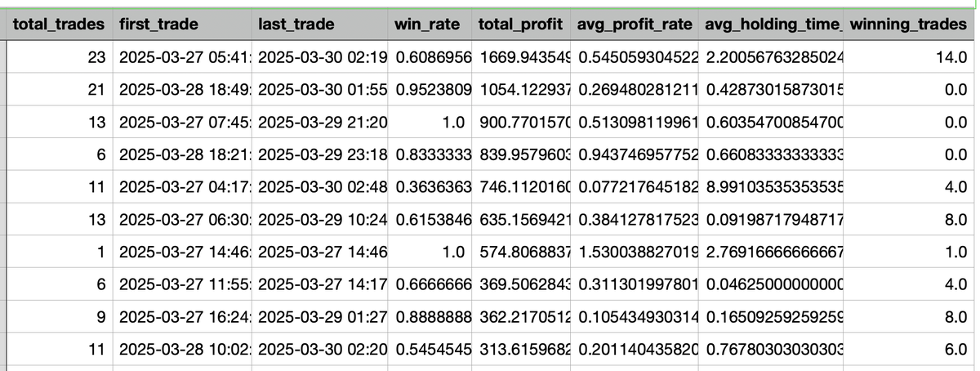Select the total_trades column header
Viewport: 980px width, 371px height.
coord(59,25)
